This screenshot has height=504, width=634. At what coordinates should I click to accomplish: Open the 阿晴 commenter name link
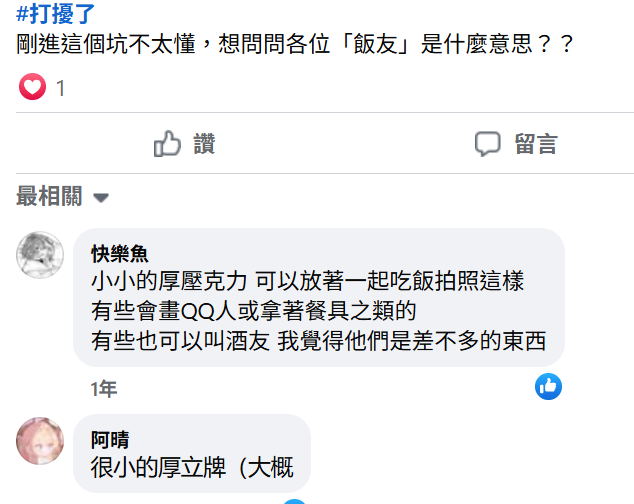[110, 440]
